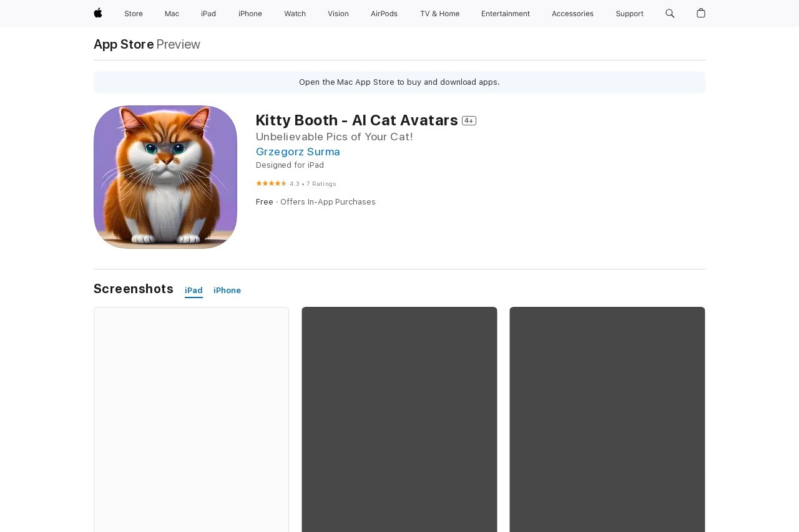Open developer Grzegorz Surma's page
799x532 pixels.
(x=298, y=152)
